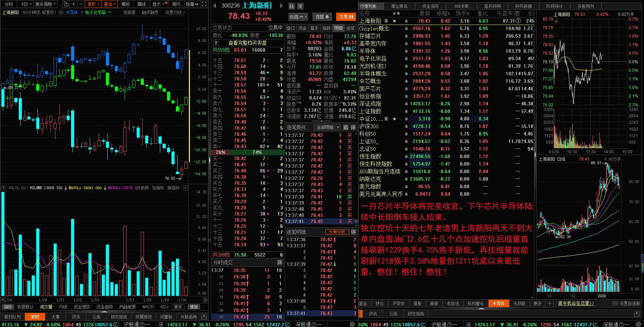Viewport: 644px width, 327px height.
Task: Click 上海新阳 日线 mini chart
Action: pos(590,227)
